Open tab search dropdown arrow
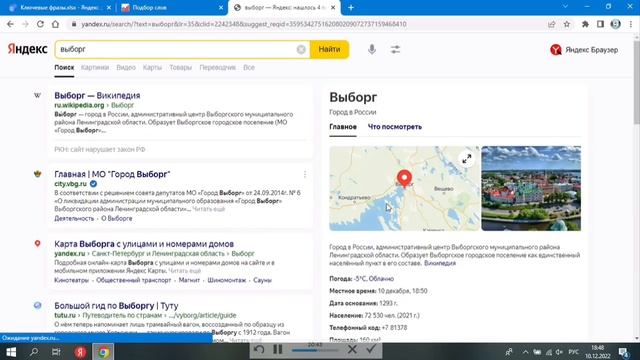 tap(565, 7)
